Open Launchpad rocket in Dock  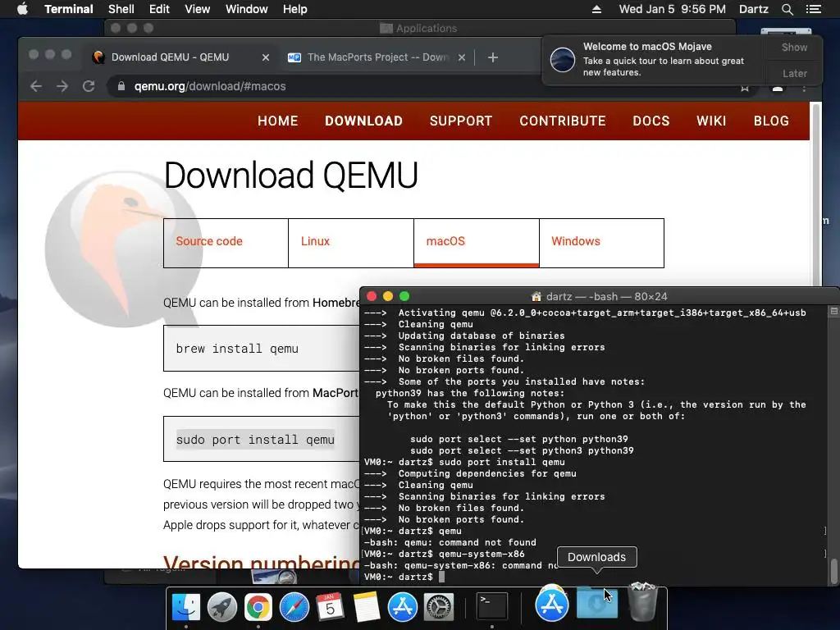click(x=221, y=607)
